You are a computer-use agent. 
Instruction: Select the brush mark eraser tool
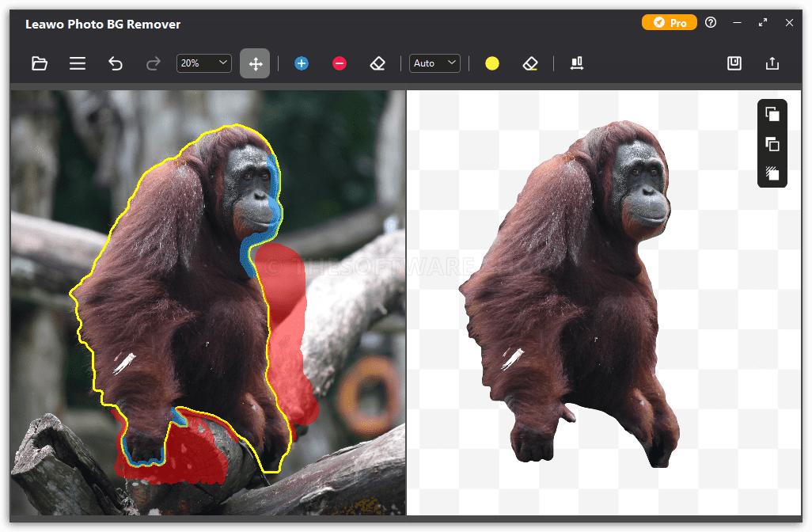tap(378, 63)
